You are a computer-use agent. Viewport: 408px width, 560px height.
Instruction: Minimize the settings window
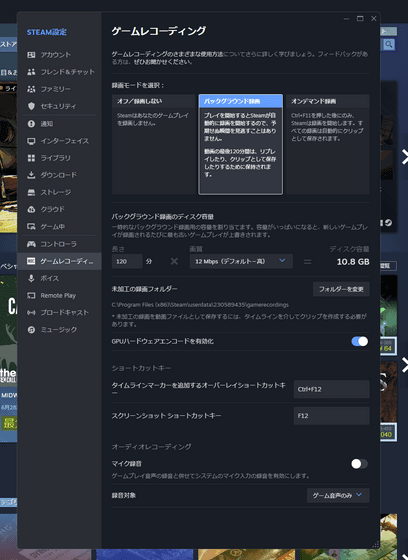pos(346,19)
